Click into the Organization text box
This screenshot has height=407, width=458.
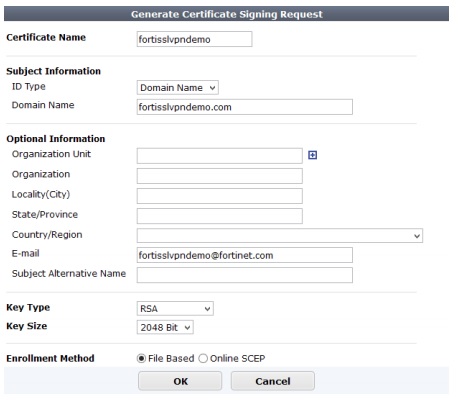(x=220, y=176)
